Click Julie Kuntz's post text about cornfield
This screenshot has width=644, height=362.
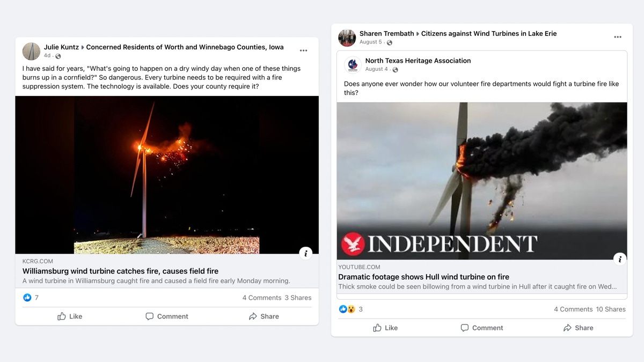pyautogui.click(x=162, y=78)
